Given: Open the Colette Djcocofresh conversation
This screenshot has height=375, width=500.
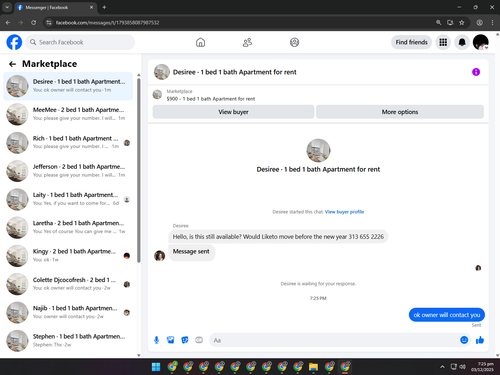Looking at the screenshot, I should coord(68,284).
